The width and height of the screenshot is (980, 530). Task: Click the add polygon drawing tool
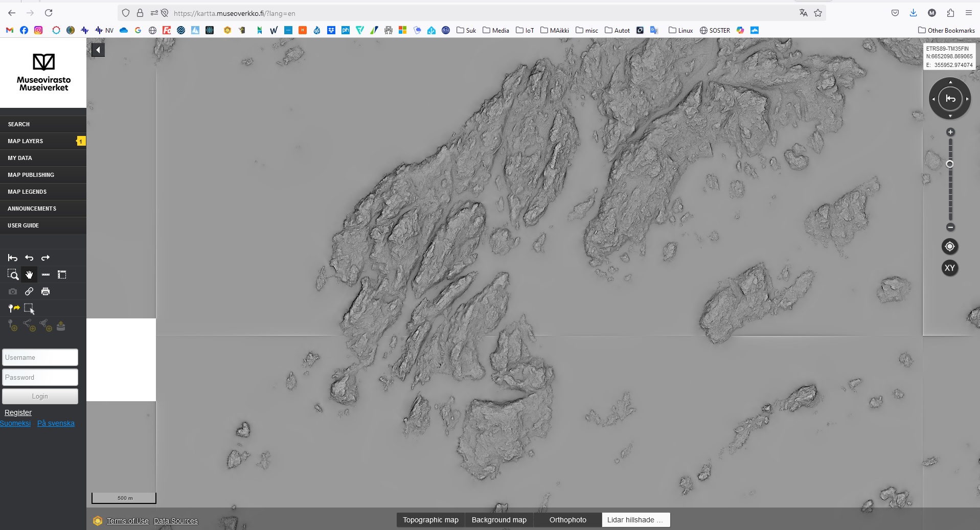(x=45, y=325)
